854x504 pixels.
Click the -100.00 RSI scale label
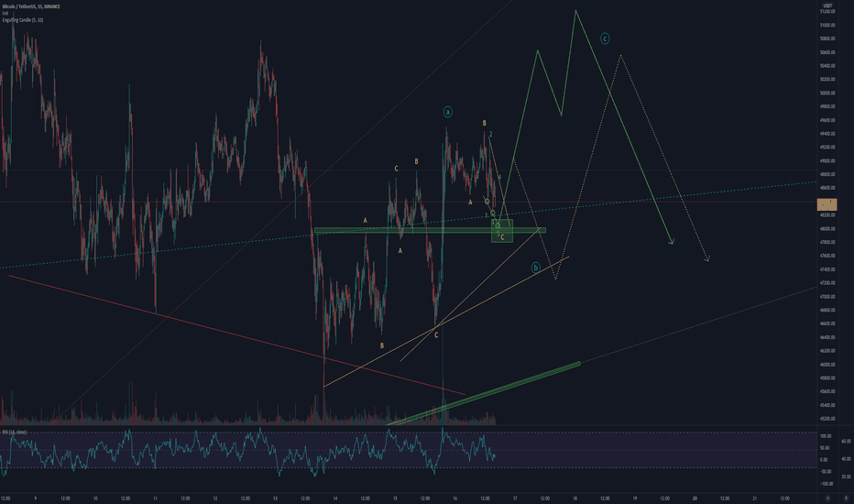click(x=827, y=483)
